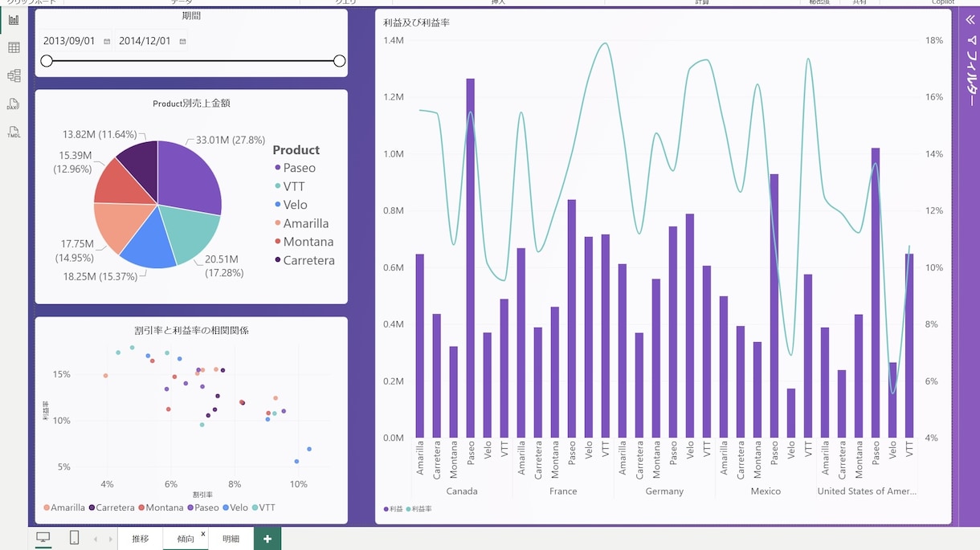Open calendar picker beside 2013/09/01
The width and height of the screenshot is (980, 550).
click(107, 42)
